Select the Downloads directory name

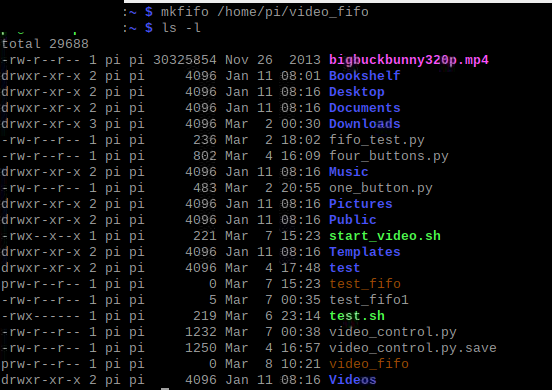(x=364, y=124)
